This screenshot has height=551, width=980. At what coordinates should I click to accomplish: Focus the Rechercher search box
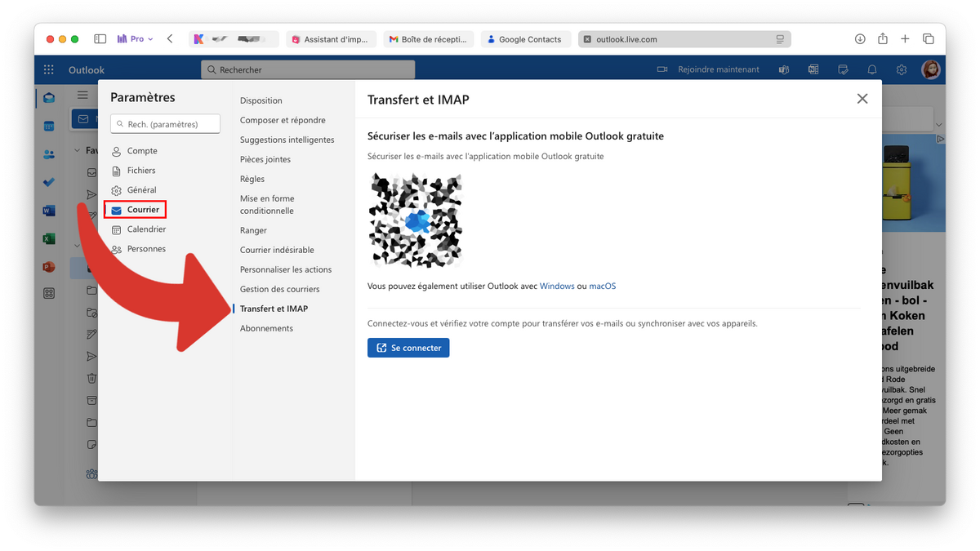pos(308,70)
